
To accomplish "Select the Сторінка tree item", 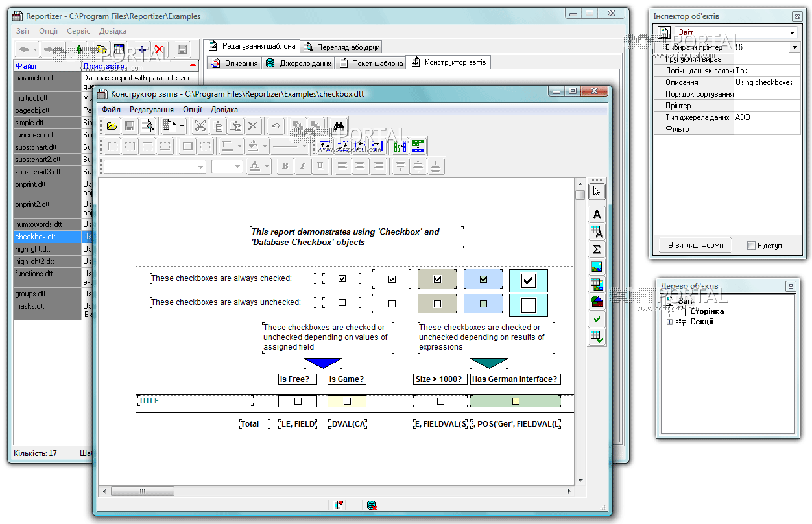I will coord(706,311).
